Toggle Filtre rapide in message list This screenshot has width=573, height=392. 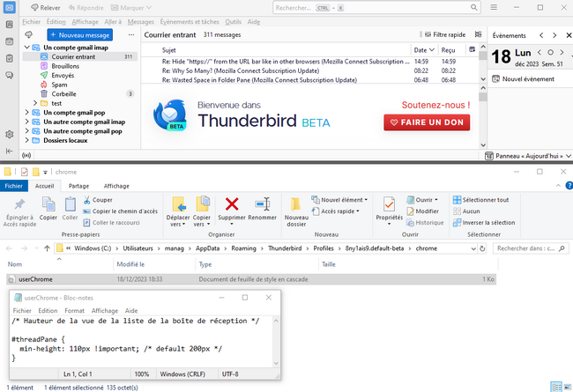pos(444,34)
